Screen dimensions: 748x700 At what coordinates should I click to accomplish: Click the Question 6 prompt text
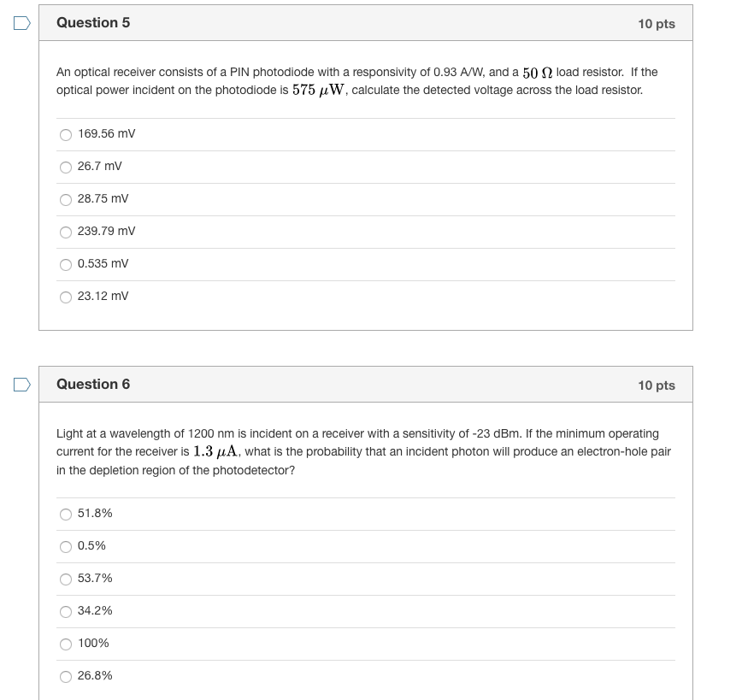pos(365,451)
